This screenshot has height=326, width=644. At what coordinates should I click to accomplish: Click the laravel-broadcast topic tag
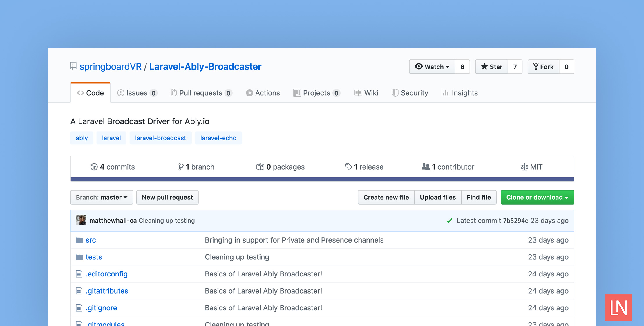click(x=160, y=138)
